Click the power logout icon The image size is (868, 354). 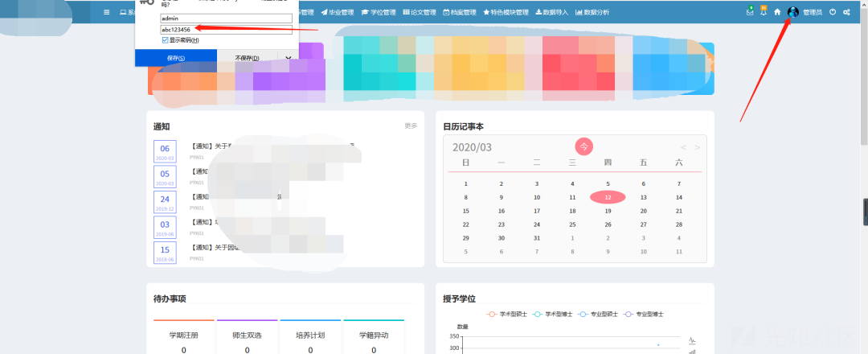click(x=833, y=12)
